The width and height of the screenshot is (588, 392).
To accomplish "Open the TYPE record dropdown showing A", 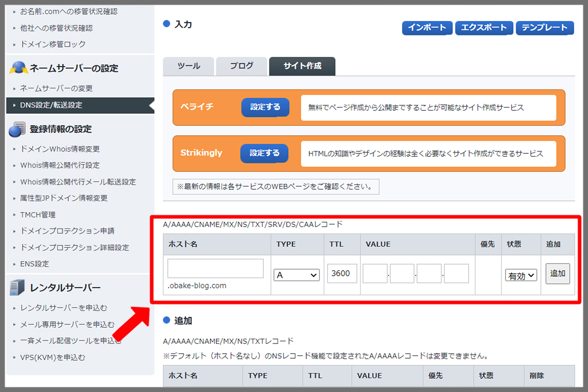I will [x=296, y=275].
